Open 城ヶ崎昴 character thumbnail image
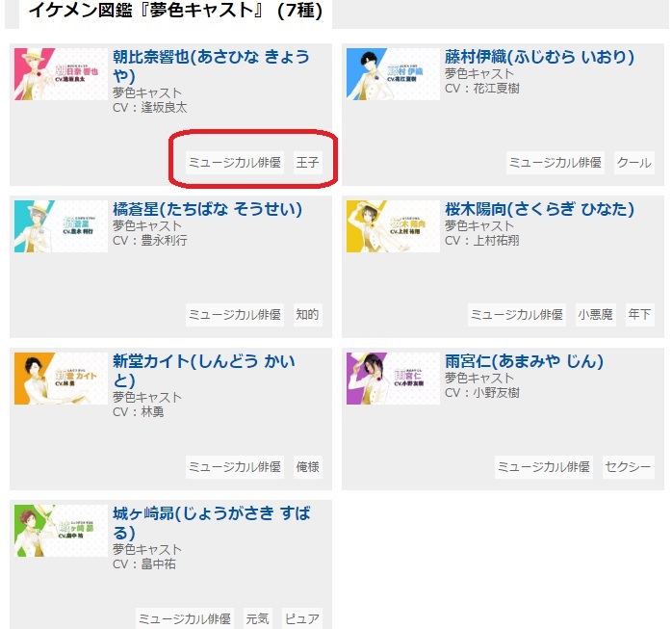This screenshot has width=672, height=629. (61, 531)
